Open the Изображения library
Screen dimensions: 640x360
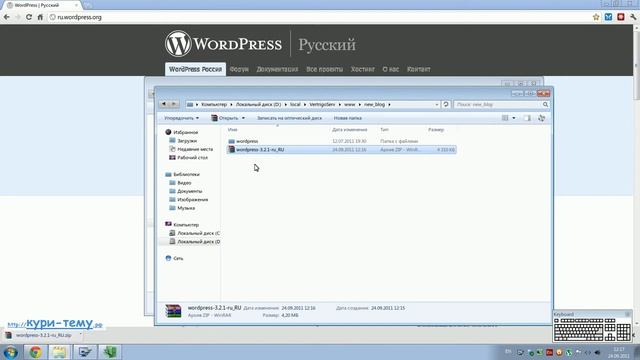click(x=192, y=200)
